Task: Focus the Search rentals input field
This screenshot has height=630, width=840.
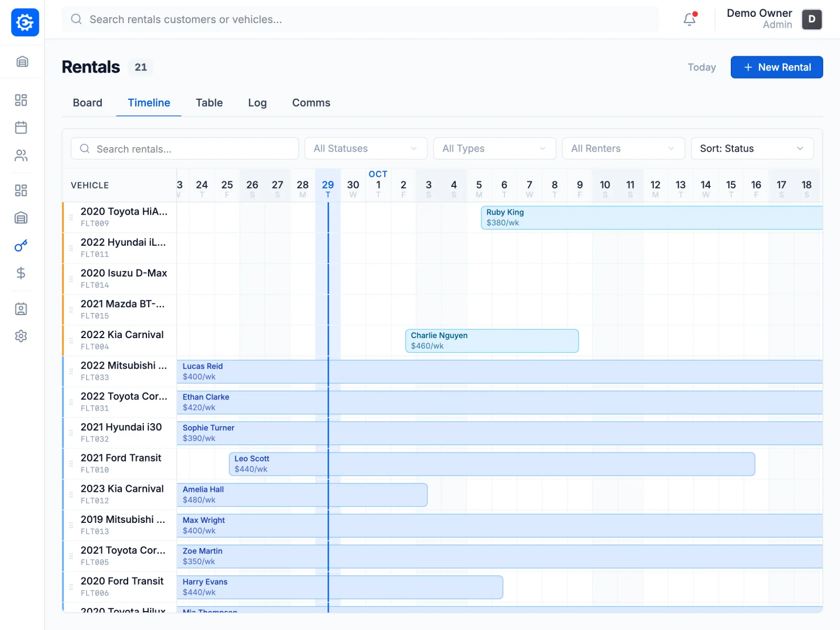Action: (185, 149)
